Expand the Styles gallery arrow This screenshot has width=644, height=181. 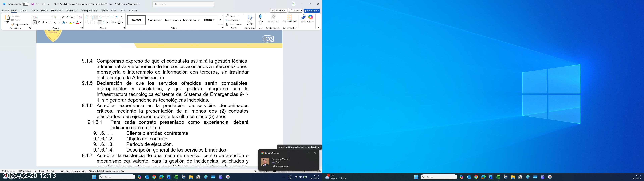[x=220, y=20]
